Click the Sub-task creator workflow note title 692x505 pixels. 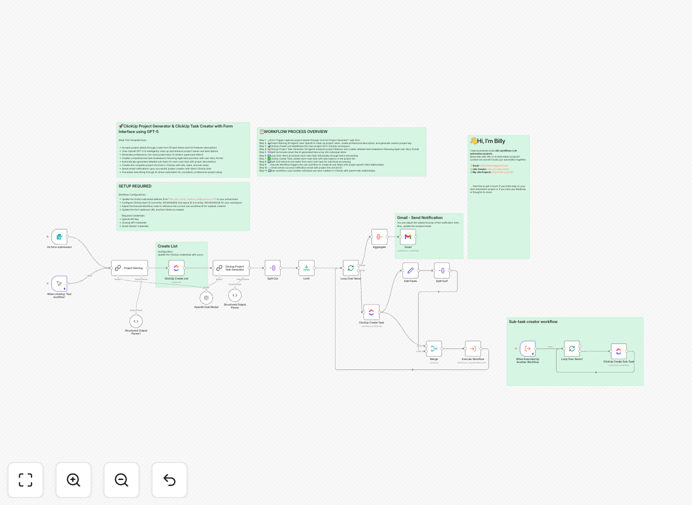[x=533, y=322]
